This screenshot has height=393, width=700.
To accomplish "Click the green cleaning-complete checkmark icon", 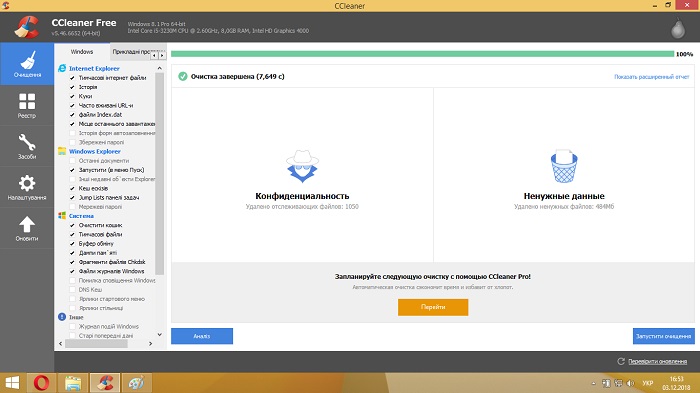I will [x=183, y=76].
